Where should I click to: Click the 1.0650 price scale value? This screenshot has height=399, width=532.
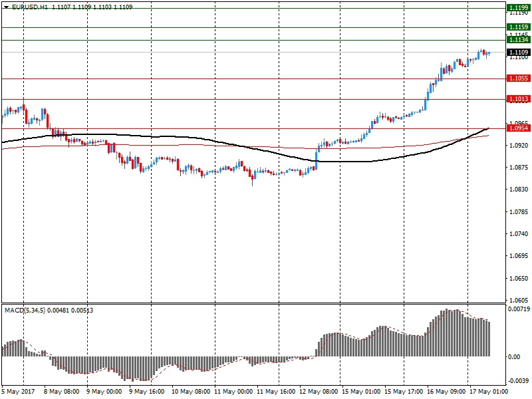[x=519, y=278]
